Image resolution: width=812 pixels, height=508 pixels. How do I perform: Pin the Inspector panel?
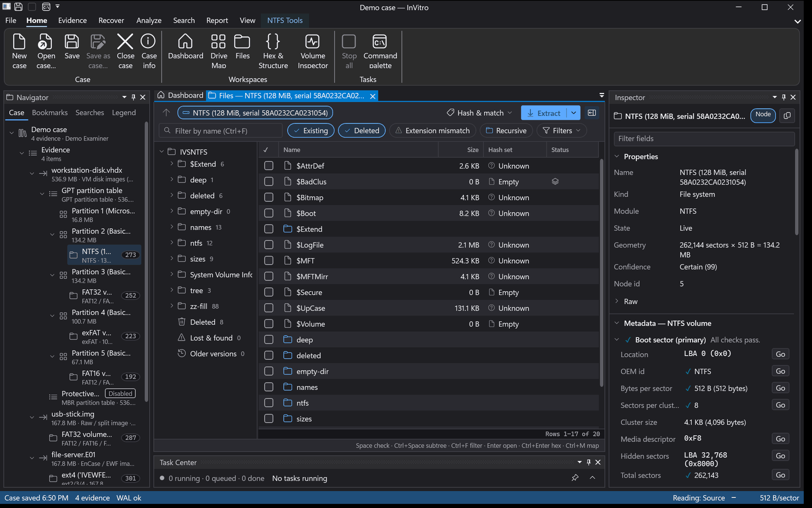pyautogui.click(x=784, y=97)
